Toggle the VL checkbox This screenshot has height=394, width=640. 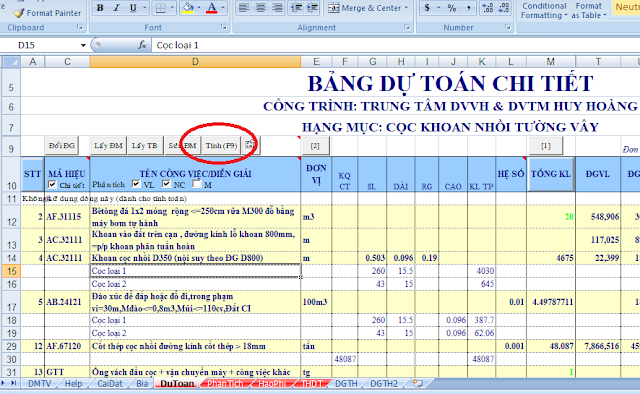(136, 184)
